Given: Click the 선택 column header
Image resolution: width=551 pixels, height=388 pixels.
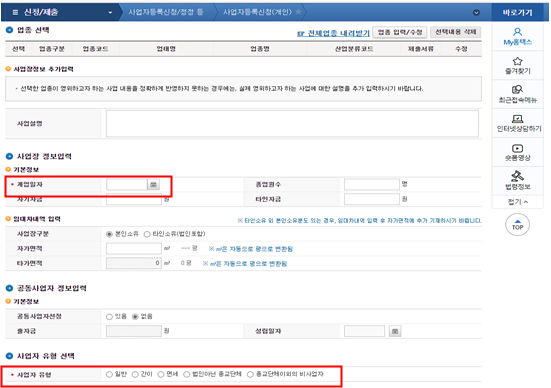Looking at the screenshot, I should point(18,49).
